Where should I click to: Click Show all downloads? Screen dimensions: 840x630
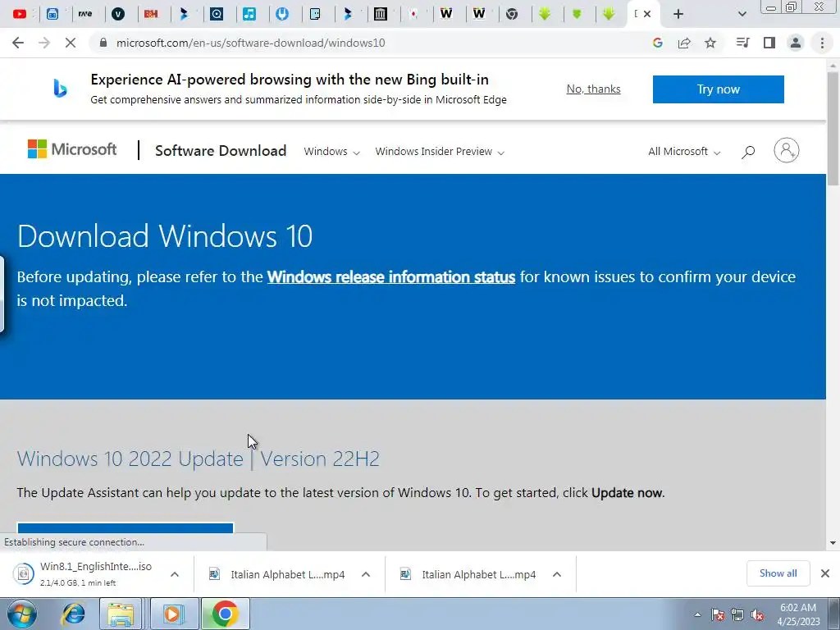coord(778,573)
